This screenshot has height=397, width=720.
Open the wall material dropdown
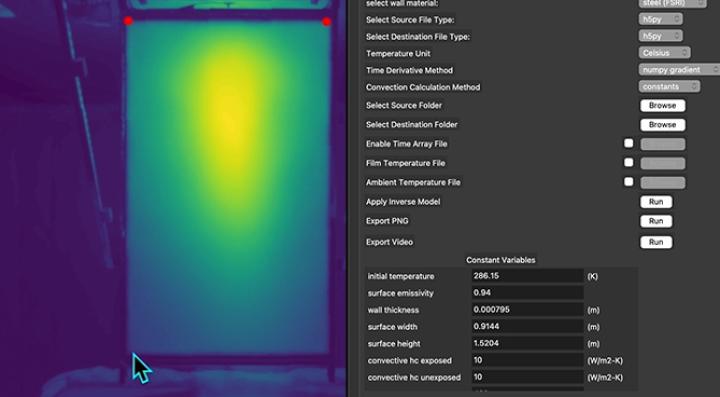pyautogui.click(x=672, y=3)
